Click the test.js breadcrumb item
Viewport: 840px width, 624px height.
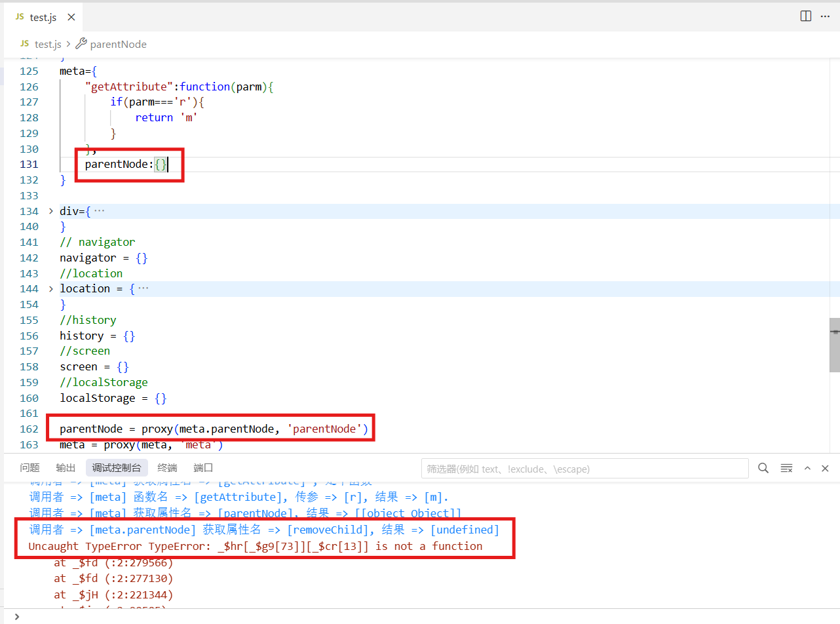point(47,44)
